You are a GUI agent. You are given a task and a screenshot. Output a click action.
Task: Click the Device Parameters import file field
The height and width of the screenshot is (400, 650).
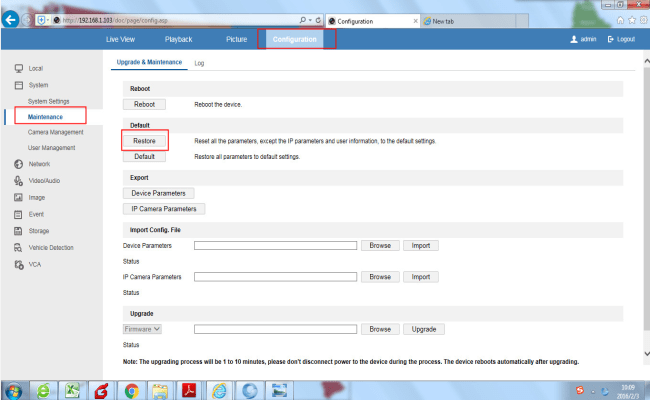point(275,245)
